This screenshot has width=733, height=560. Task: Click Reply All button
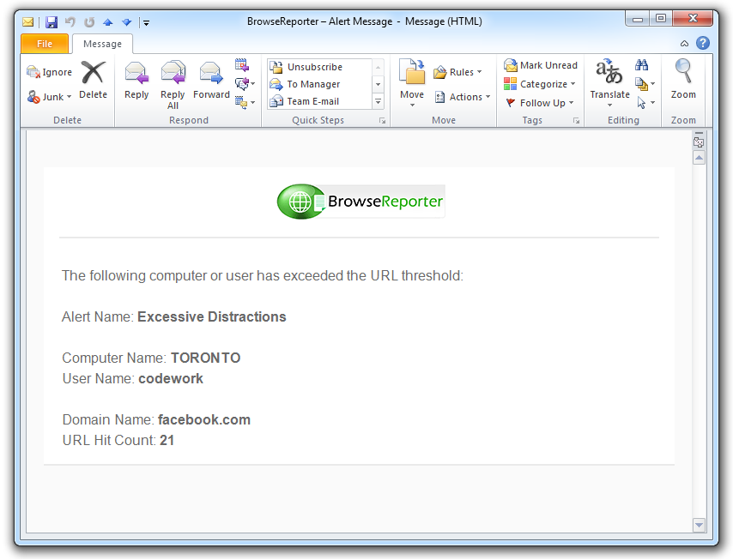click(173, 85)
